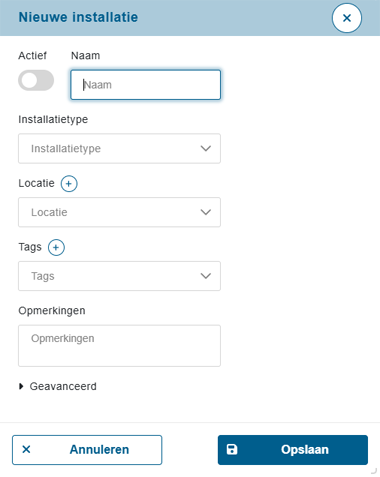Expand Geavanceerd using the disclosure triangle
The width and height of the screenshot is (380, 477).
(21, 386)
